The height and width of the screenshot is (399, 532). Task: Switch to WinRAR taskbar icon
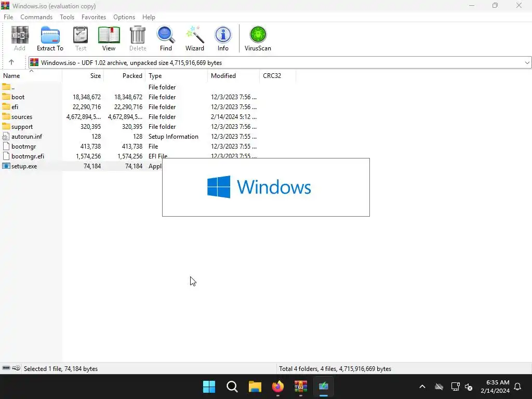(301, 387)
